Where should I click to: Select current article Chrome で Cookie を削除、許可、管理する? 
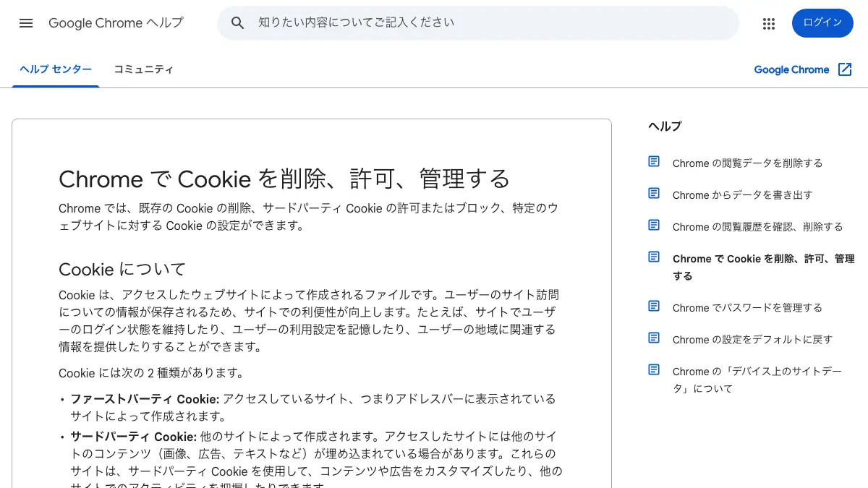(x=763, y=267)
